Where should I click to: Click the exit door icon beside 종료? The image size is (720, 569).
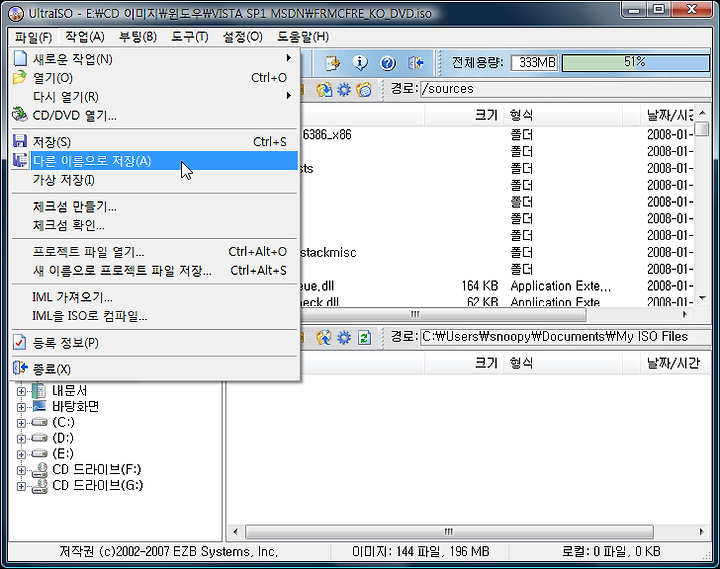tap(20, 368)
